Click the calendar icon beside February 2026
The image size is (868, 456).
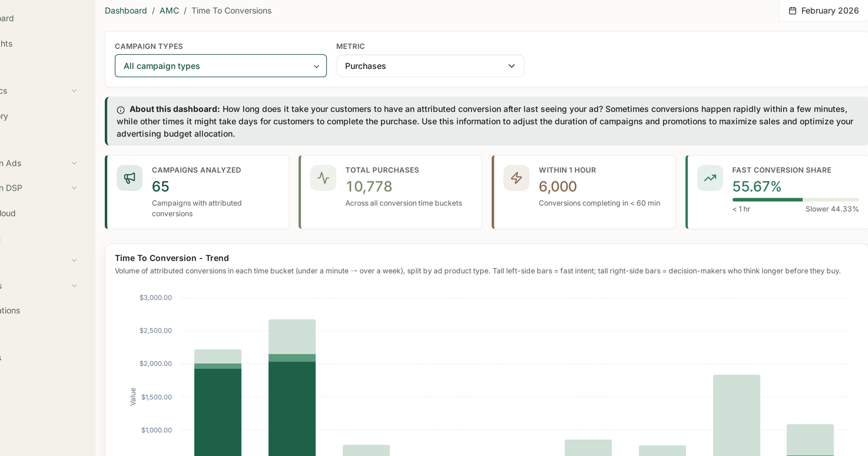[793, 11]
